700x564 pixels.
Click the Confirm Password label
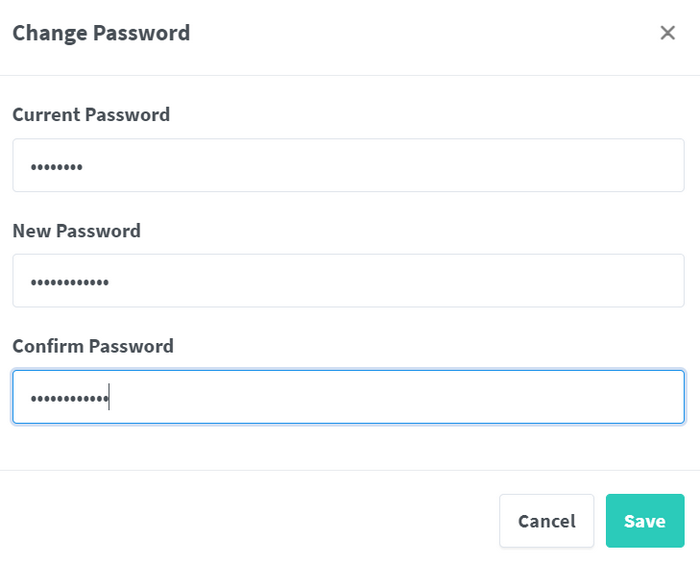(x=93, y=346)
